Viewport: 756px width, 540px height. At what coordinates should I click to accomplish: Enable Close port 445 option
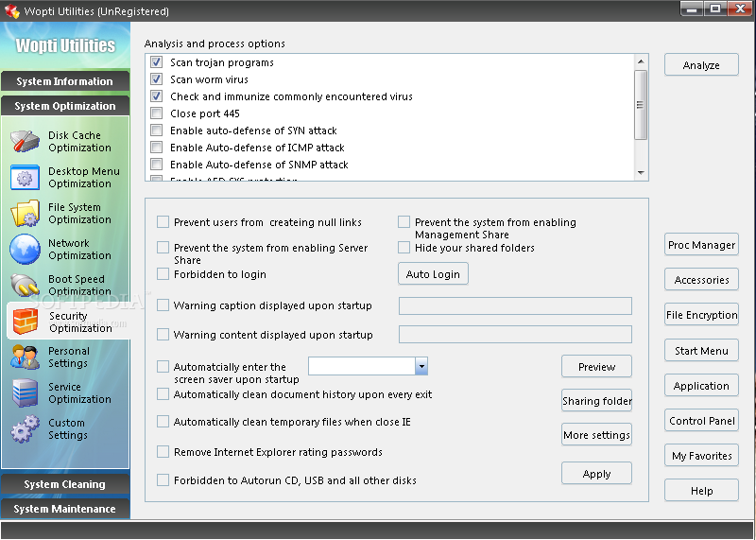(x=156, y=113)
